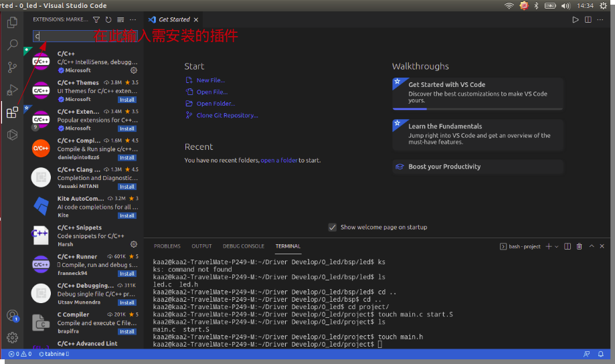The width and height of the screenshot is (615, 364).
Task: Select the bash - project terminal
Action: 520,246
